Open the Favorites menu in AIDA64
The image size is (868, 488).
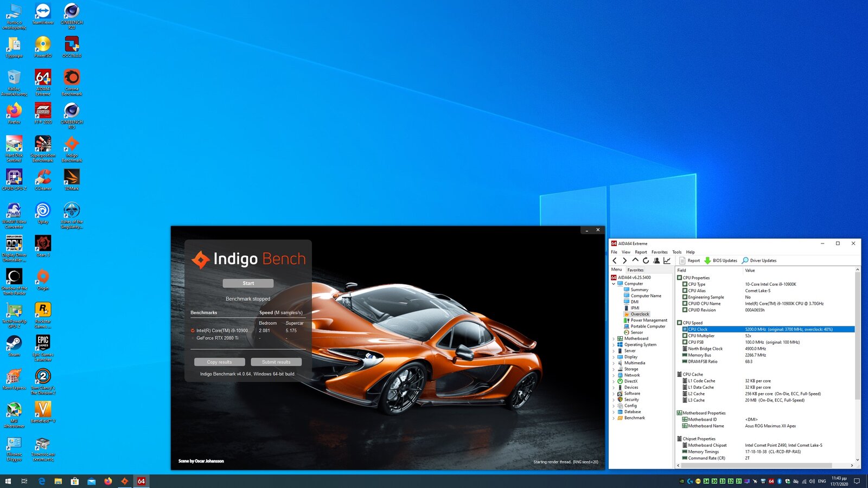click(x=660, y=252)
